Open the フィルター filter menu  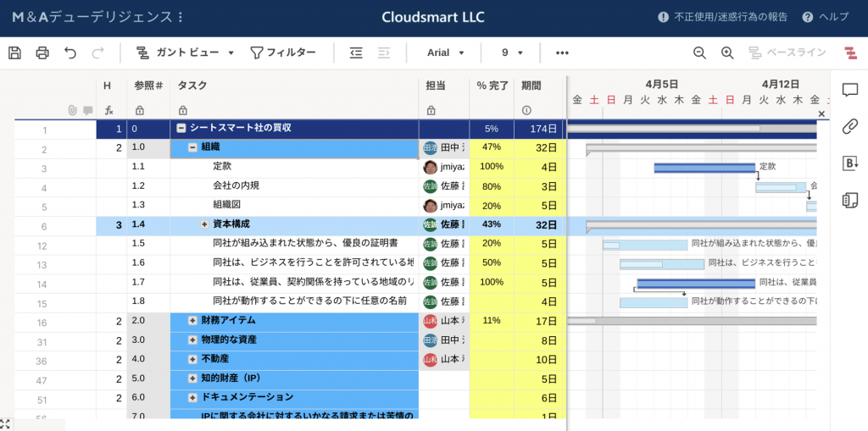[283, 52]
